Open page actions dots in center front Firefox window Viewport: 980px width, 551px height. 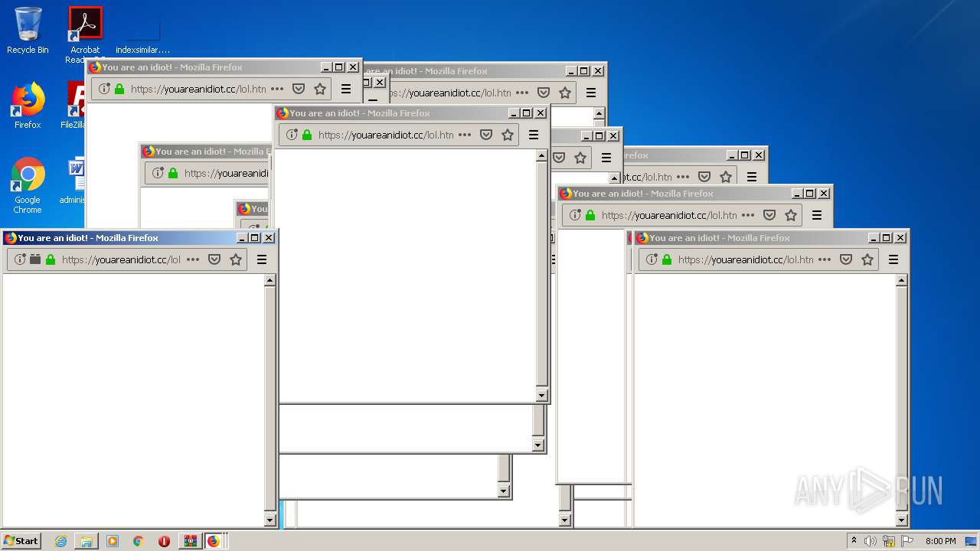click(x=465, y=135)
